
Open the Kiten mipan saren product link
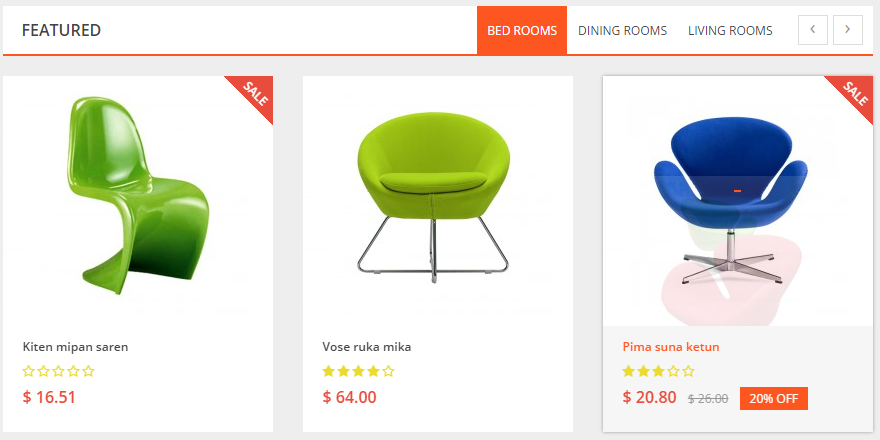tap(75, 347)
